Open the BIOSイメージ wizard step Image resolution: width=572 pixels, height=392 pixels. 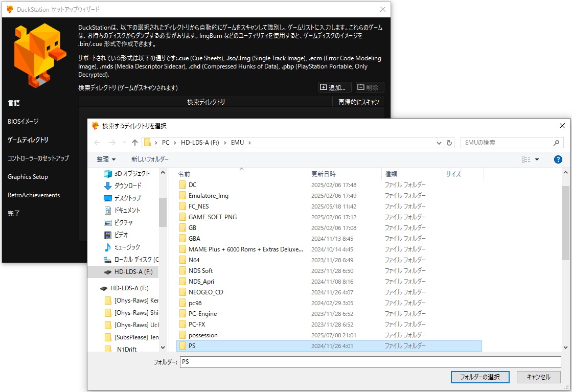tap(23, 122)
